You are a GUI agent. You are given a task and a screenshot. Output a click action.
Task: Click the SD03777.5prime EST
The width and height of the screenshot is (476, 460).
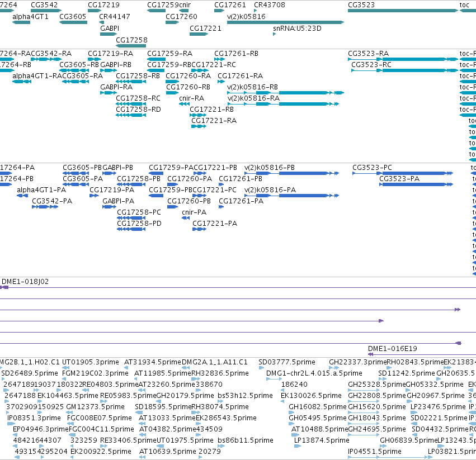point(261,368)
